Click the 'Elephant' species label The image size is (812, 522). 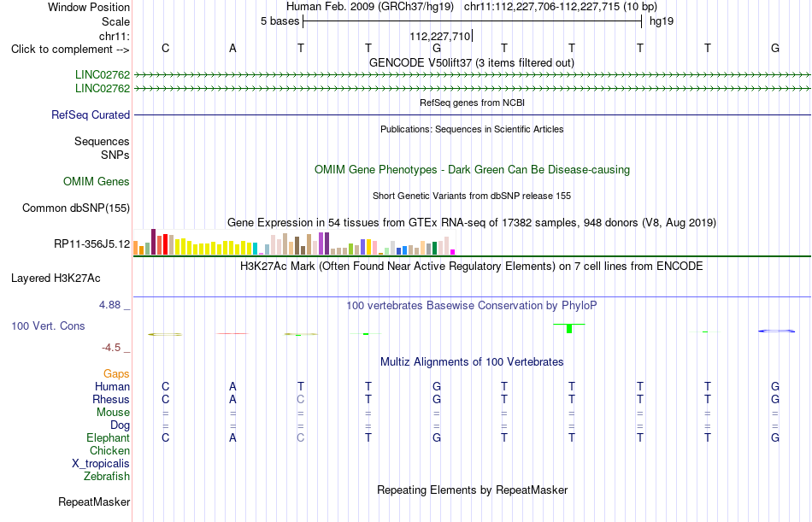(109, 438)
